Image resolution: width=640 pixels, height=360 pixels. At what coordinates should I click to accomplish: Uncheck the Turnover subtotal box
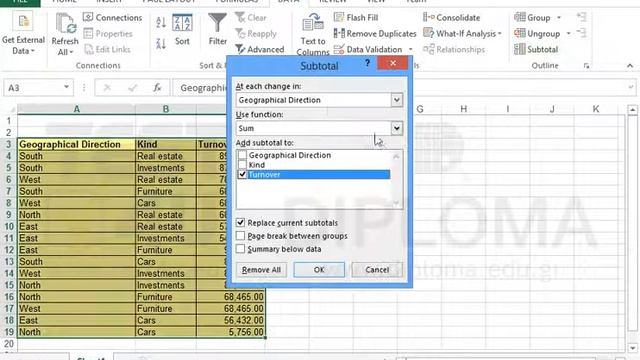pyautogui.click(x=242, y=174)
